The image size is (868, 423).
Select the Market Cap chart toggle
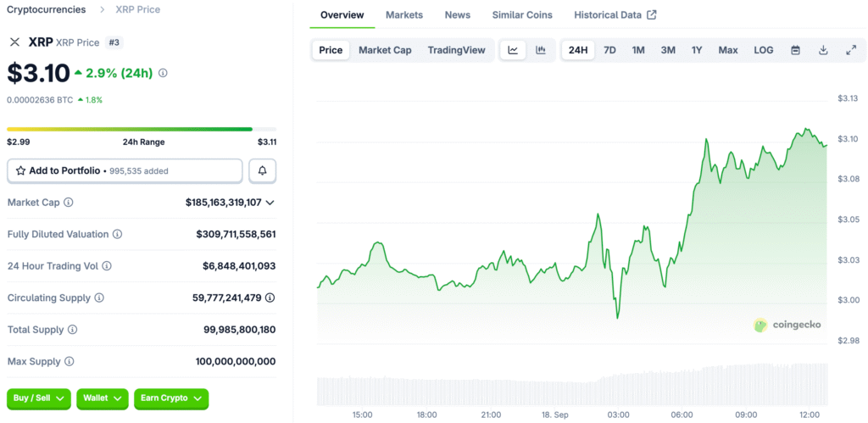pyautogui.click(x=385, y=50)
